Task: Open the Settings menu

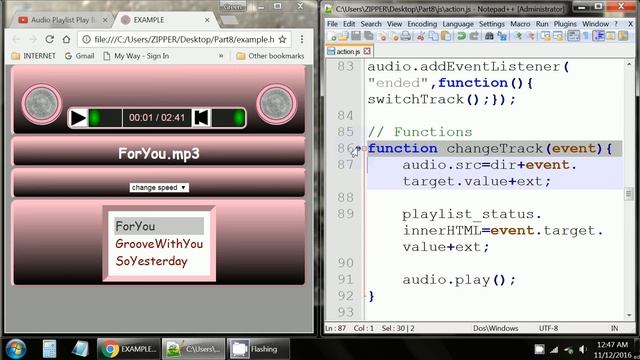Action: coord(491,24)
